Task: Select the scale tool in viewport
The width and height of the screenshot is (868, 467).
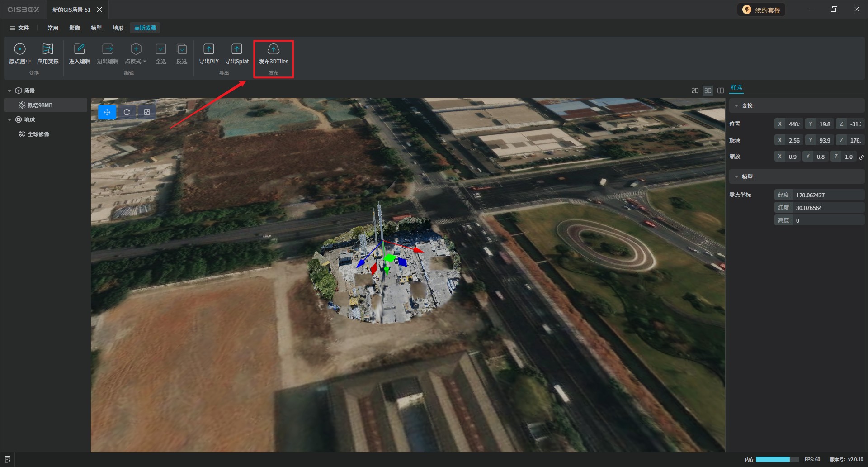Action: tap(147, 112)
